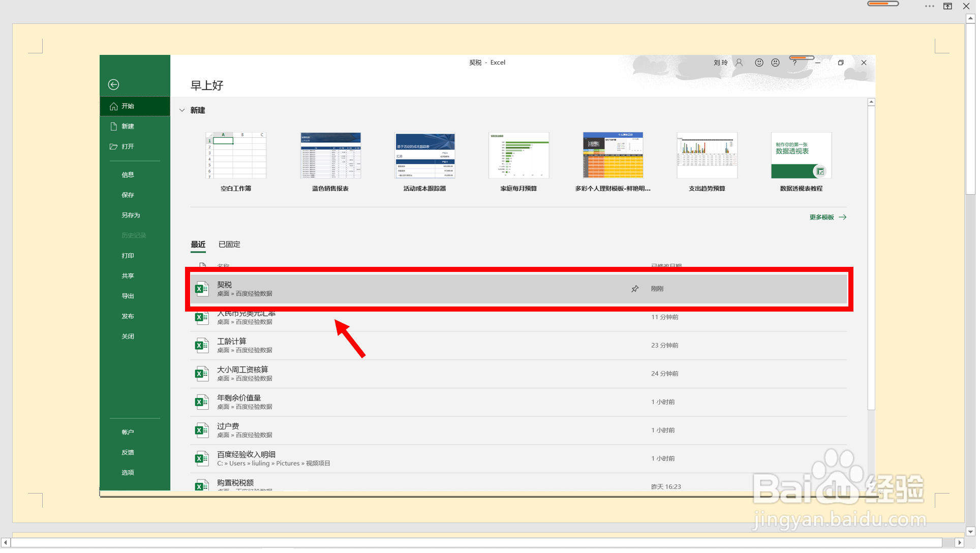Screen dimensions: 980x553
Task: Collapse the 新建 section chevron
Action: (x=182, y=111)
